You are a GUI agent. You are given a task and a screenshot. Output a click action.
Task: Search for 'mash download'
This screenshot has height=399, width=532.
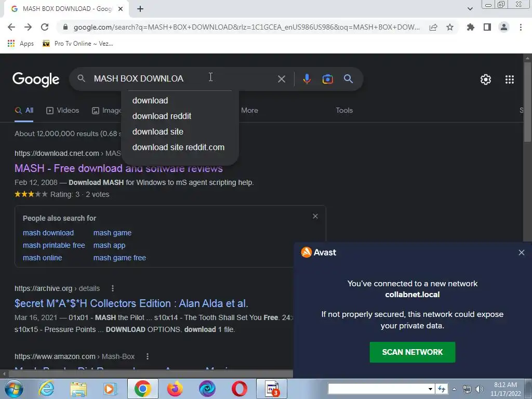click(48, 233)
